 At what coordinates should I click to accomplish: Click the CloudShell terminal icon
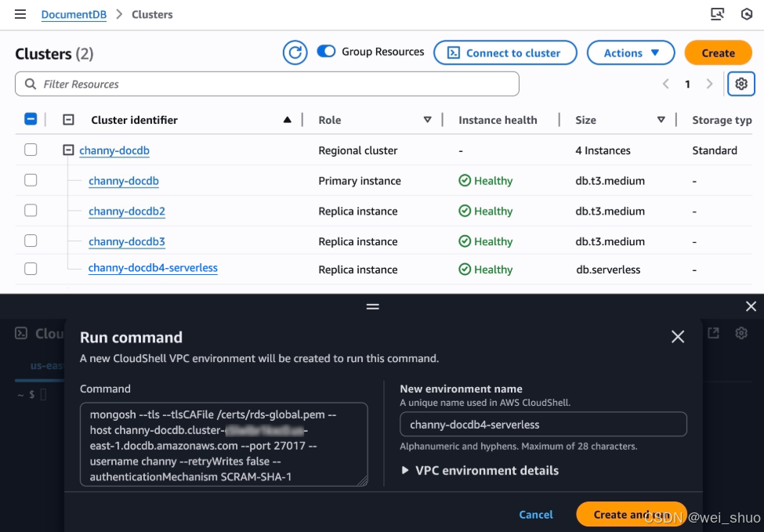(21, 333)
